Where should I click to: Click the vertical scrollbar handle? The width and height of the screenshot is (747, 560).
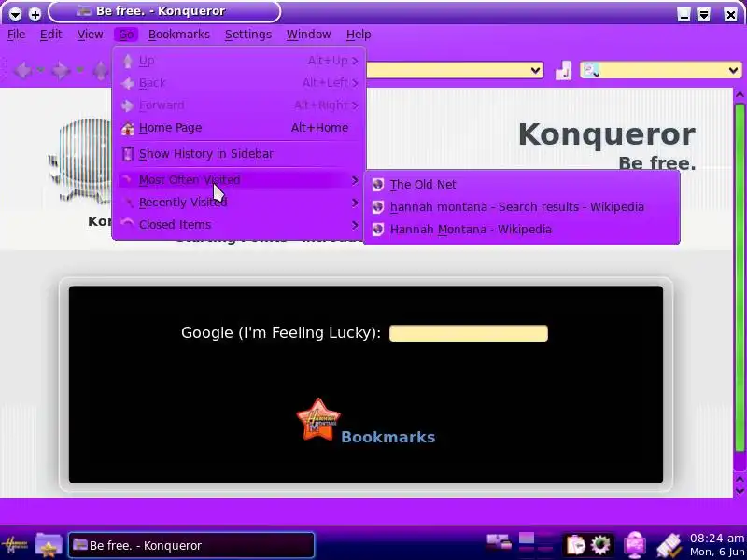[x=740, y=277]
